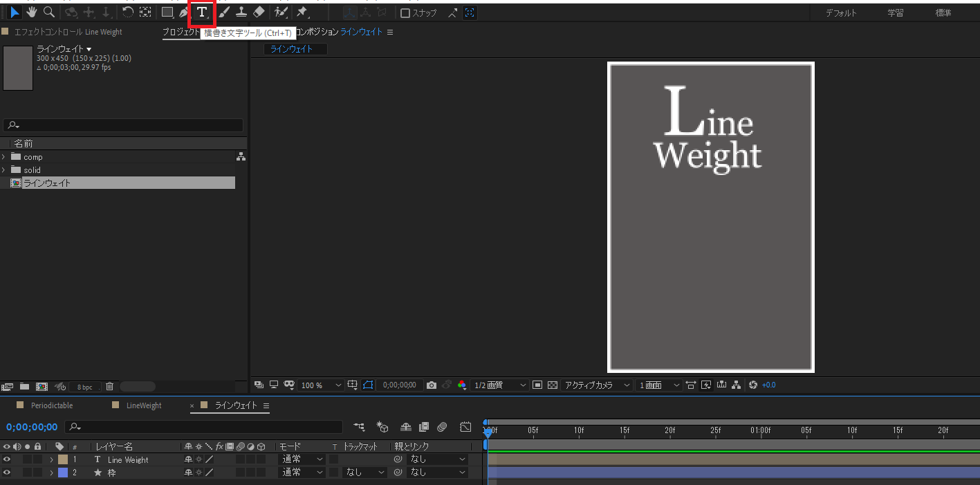The width and height of the screenshot is (980, 485).
Task: Toggle solo box on 枠 layer
Action: point(28,473)
